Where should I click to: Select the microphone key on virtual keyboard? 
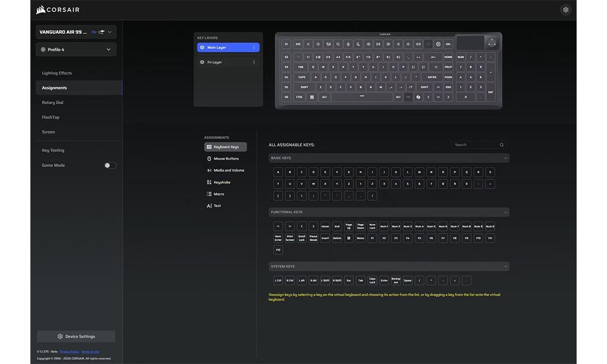click(x=348, y=44)
